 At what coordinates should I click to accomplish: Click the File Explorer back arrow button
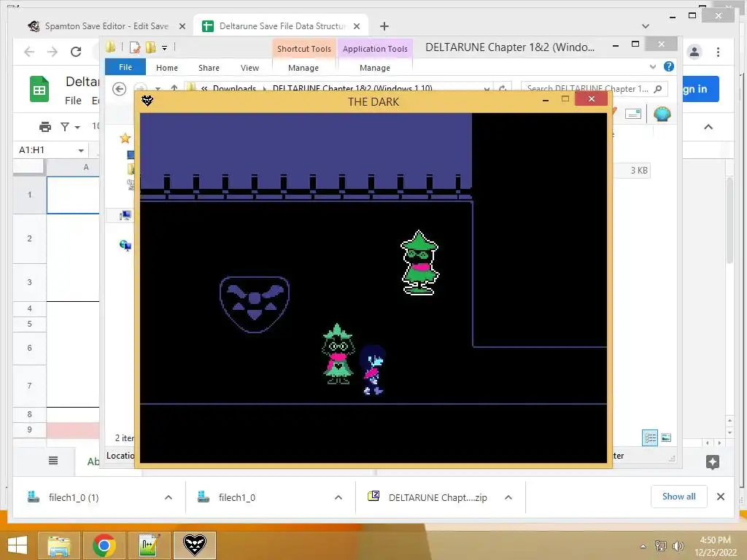coord(119,89)
